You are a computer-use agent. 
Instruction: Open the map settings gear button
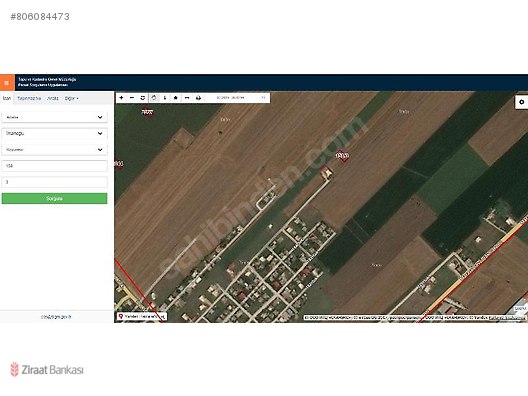coord(522,102)
